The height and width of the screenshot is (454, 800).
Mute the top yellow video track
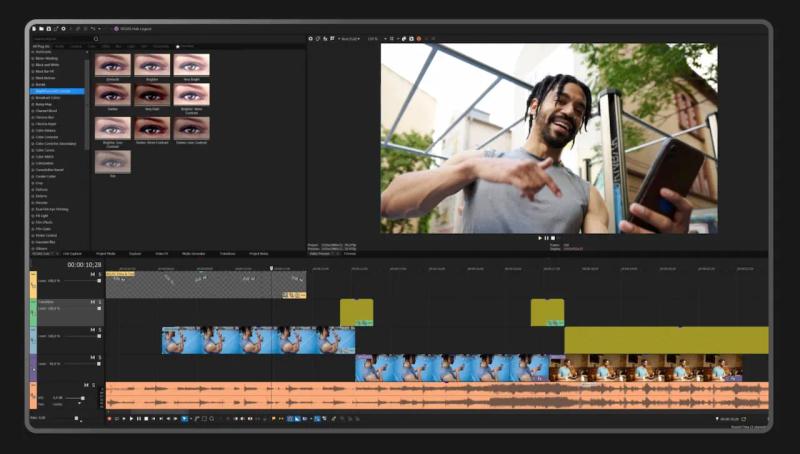click(x=92, y=274)
